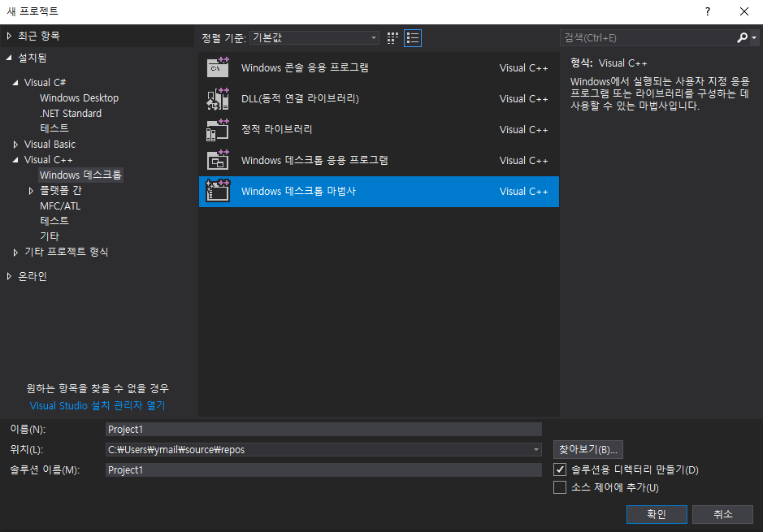Viewport: 763px width, 532px height.
Task: Expand the 최근 항목 section
Action: 9,36
